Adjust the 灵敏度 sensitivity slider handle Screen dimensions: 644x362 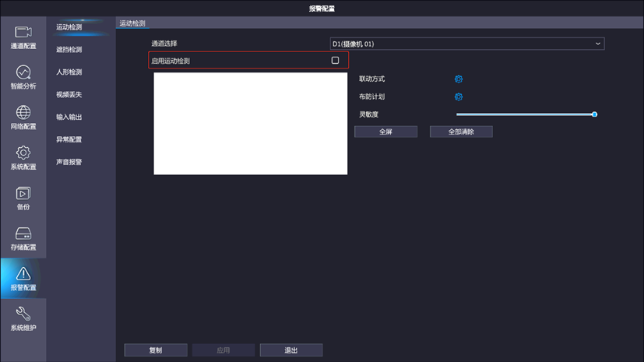[594, 114]
